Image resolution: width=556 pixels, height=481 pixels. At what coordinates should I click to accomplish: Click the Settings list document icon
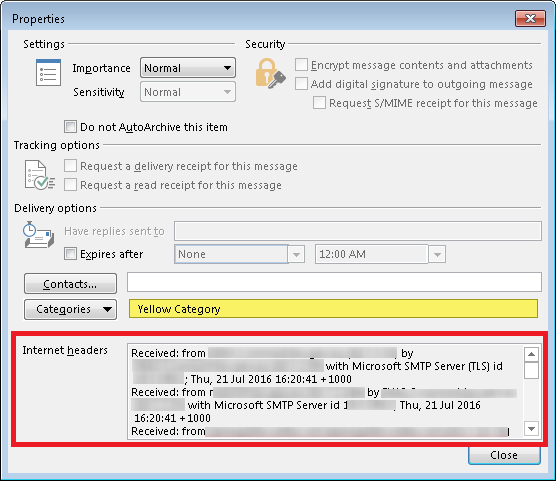48,73
